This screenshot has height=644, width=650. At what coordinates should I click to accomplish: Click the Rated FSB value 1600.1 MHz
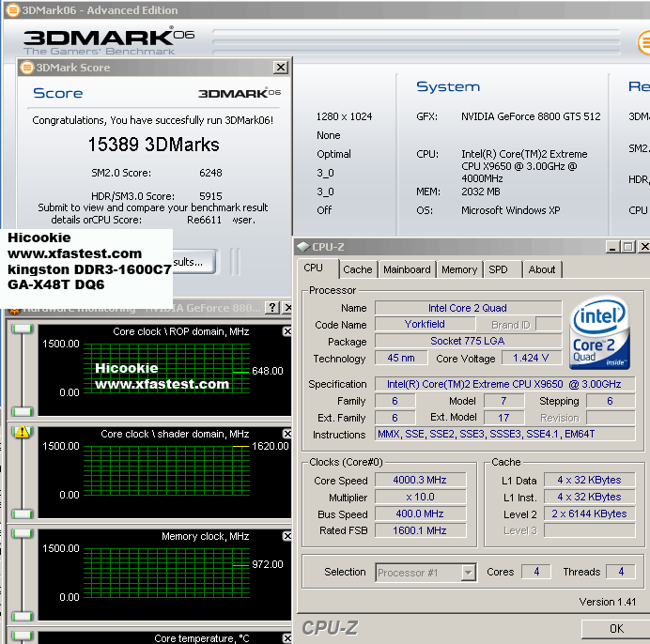coord(421,530)
